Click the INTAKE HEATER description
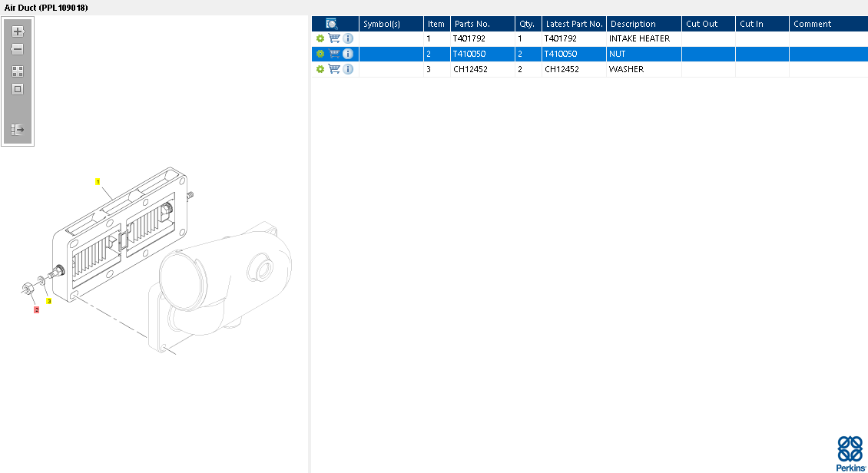 [639, 38]
